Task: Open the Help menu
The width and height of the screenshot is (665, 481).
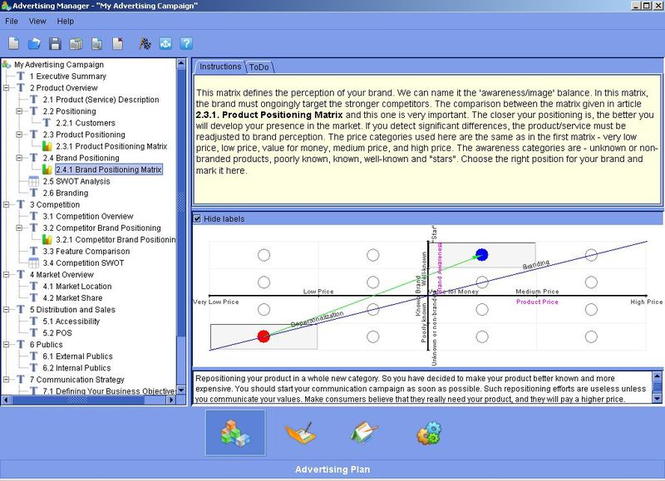Action: (x=65, y=21)
